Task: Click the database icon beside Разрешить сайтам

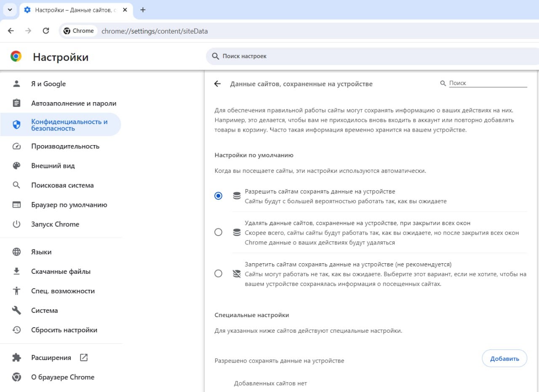Action: click(x=237, y=196)
